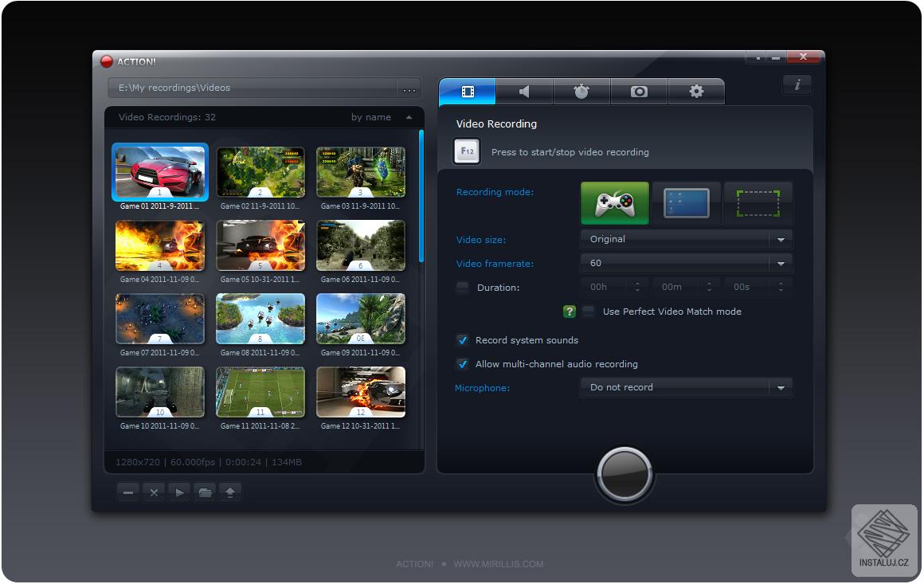Viewport: 924px width, 584px height.
Task: Select the Game 09 thumbnail
Action: (x=361, y=318)
